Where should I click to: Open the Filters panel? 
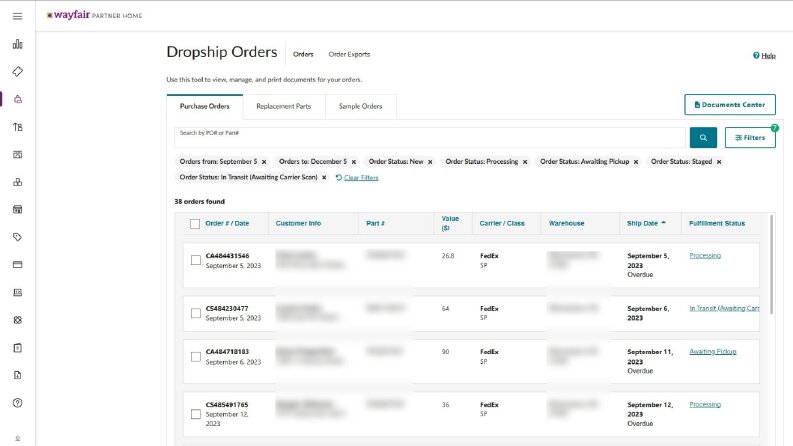click(750, 138)
